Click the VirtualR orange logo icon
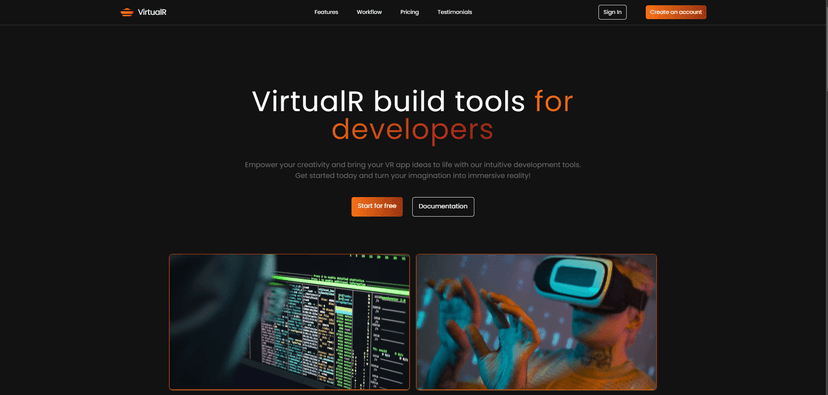This screenshot has height=395, width=828. click(x=127, y=12)
